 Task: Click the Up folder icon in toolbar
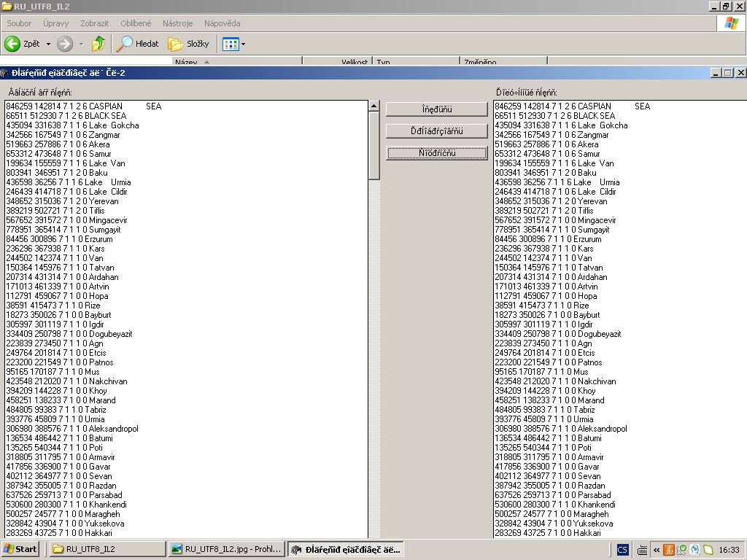point(98,44)
